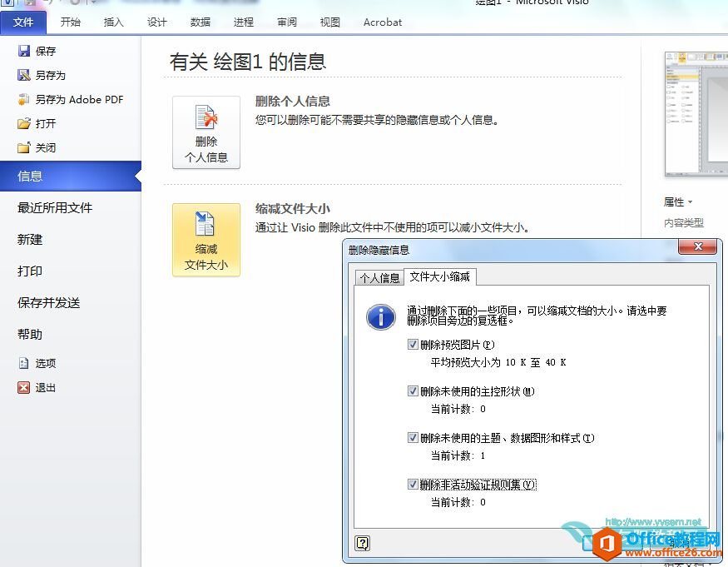
Task: Open the 开始 ribbon tab
Action: coord(71,22)
